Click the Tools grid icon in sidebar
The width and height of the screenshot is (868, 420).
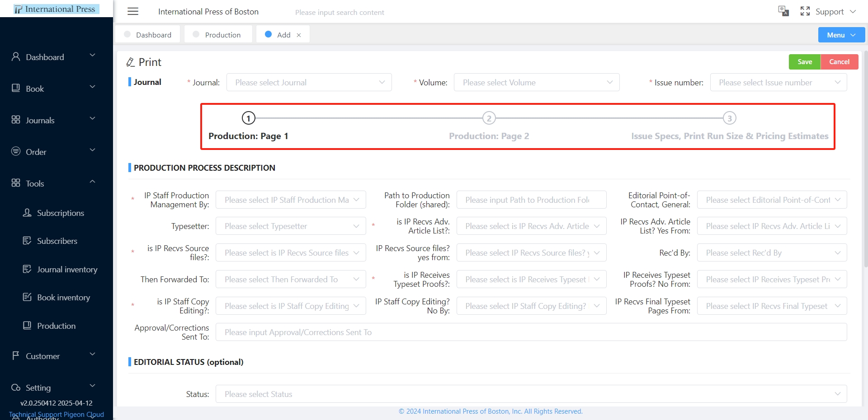(x=16, y=183)
